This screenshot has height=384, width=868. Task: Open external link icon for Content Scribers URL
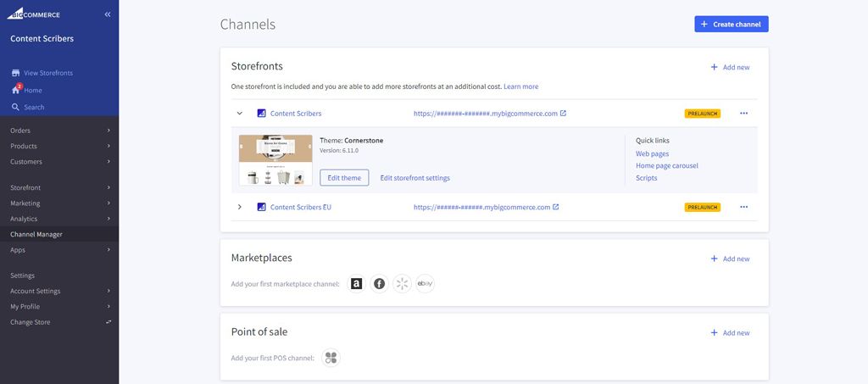[x=563, y=114]
